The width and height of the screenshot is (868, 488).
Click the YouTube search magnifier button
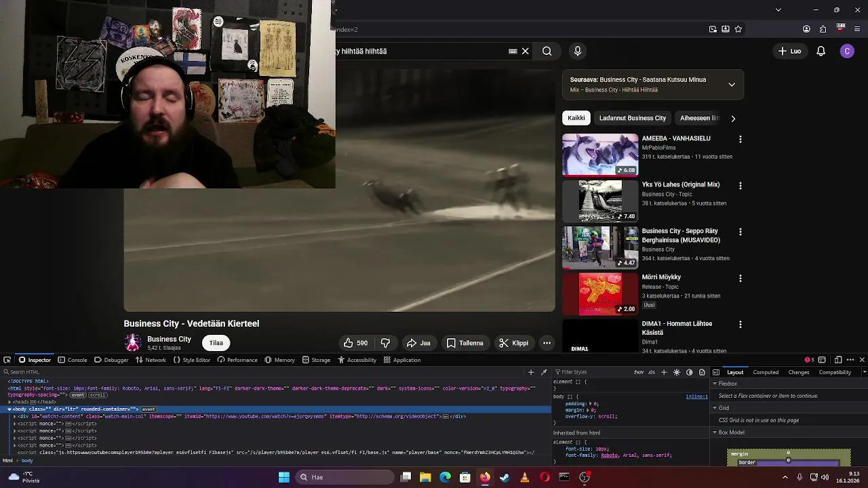[x=547, y=51]
